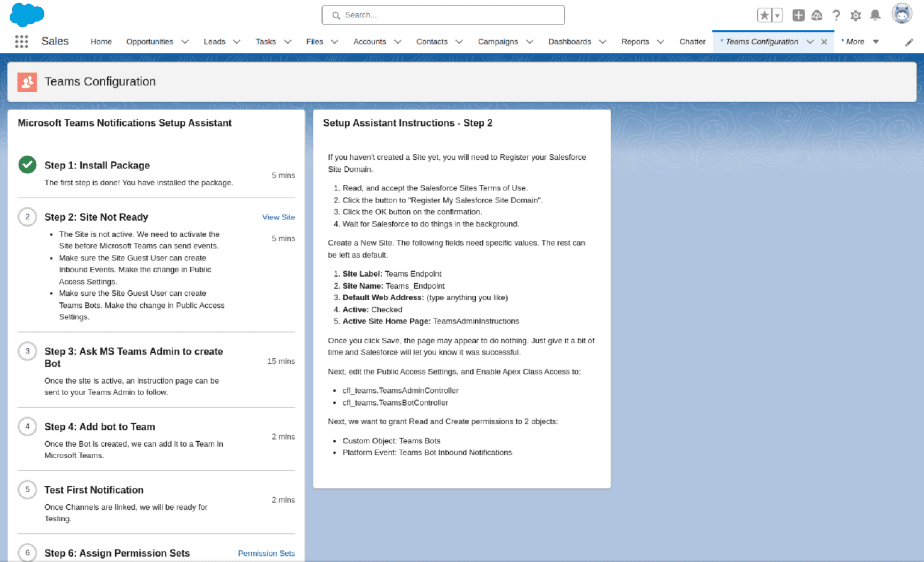Viewport: 924px width, 562px height.
Task: Open the Dashboards tab
Action: pyautogui.click(x=569, y=41)
